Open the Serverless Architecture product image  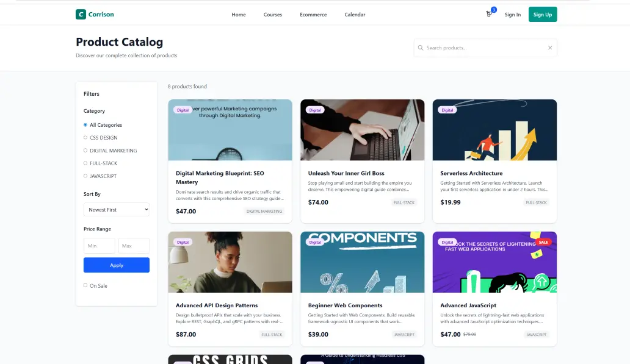(494, 130)
